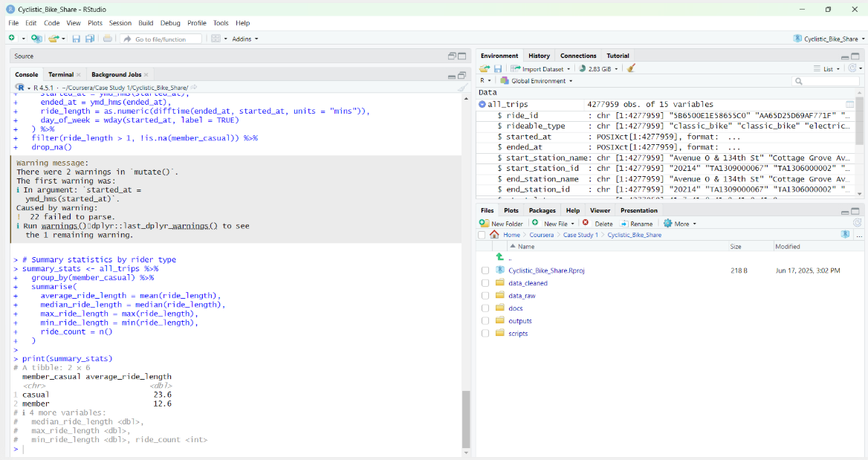Viewport: 868px width, 460px height.
Task: Save the current document
Action: click(76, 38)
